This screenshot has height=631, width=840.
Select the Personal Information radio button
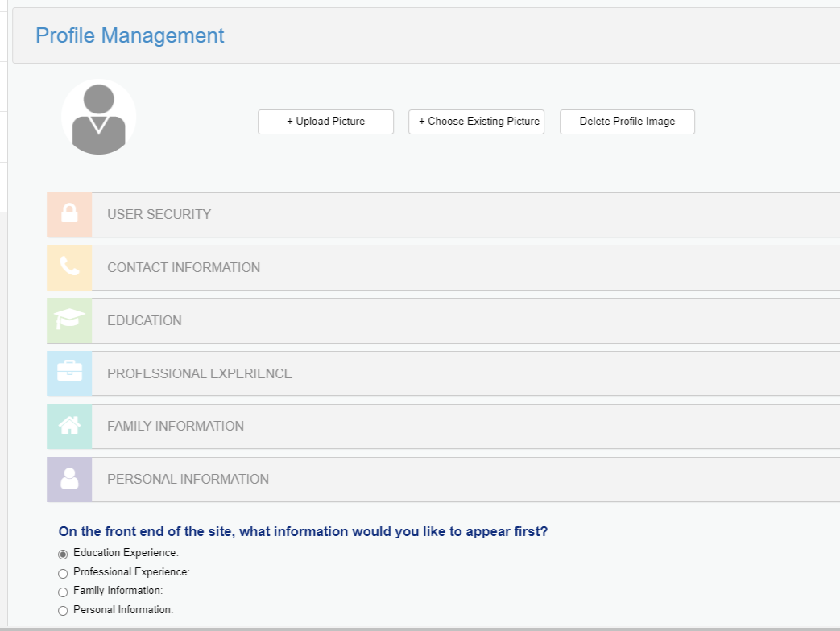63,611
